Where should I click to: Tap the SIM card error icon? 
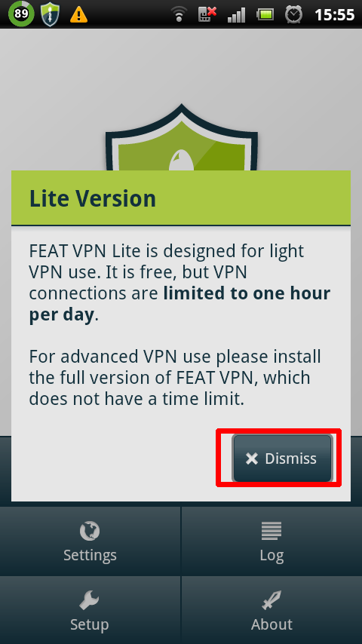[x=207, y=14]
